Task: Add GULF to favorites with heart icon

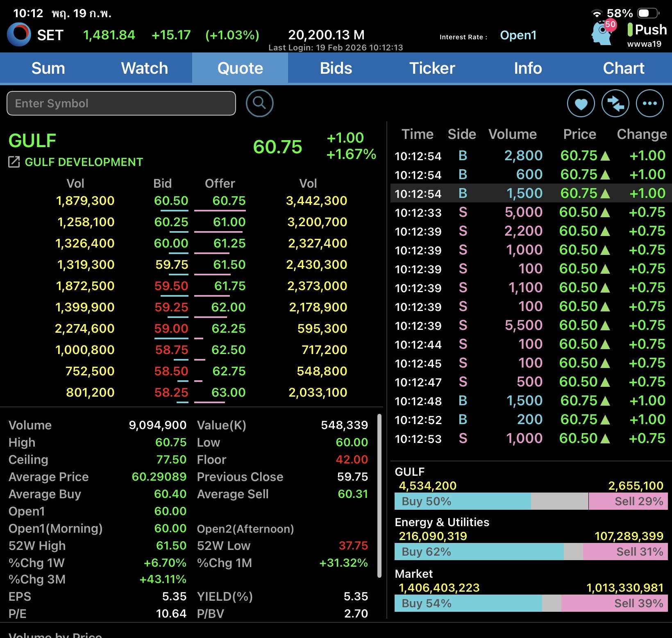Action: point(581,103)
